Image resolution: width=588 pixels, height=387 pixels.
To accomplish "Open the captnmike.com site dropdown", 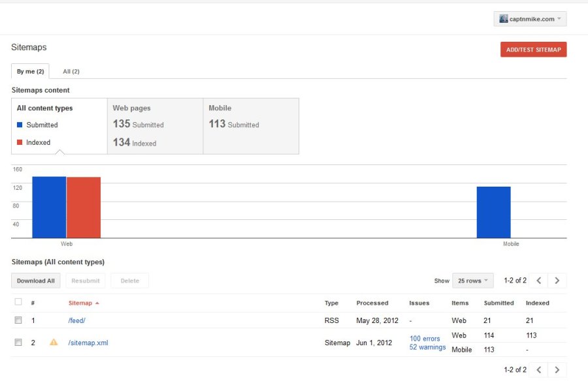I will pyautogui.click(x=530, y=19).
